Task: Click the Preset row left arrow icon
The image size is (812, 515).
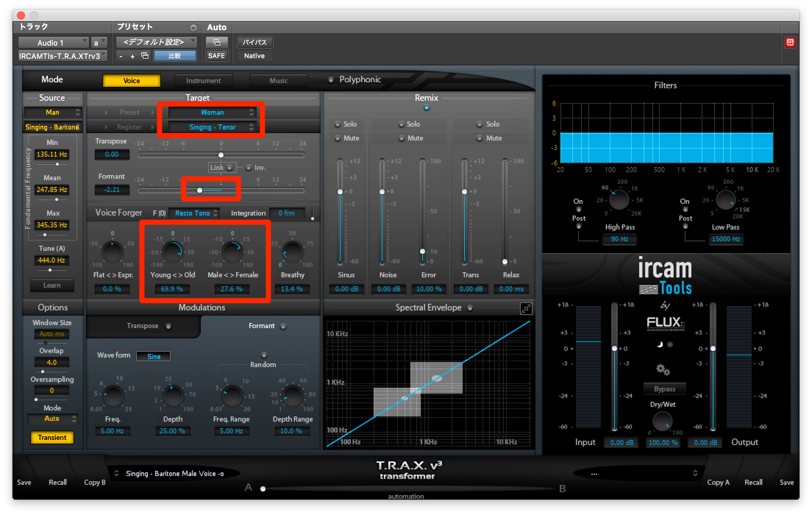Action: coord(106,112)
